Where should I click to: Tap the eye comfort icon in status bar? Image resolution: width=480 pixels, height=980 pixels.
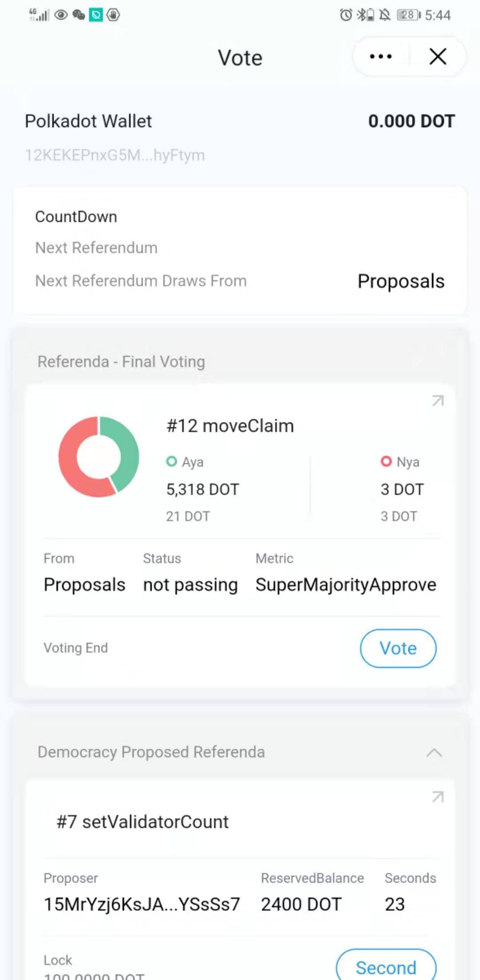61,15
